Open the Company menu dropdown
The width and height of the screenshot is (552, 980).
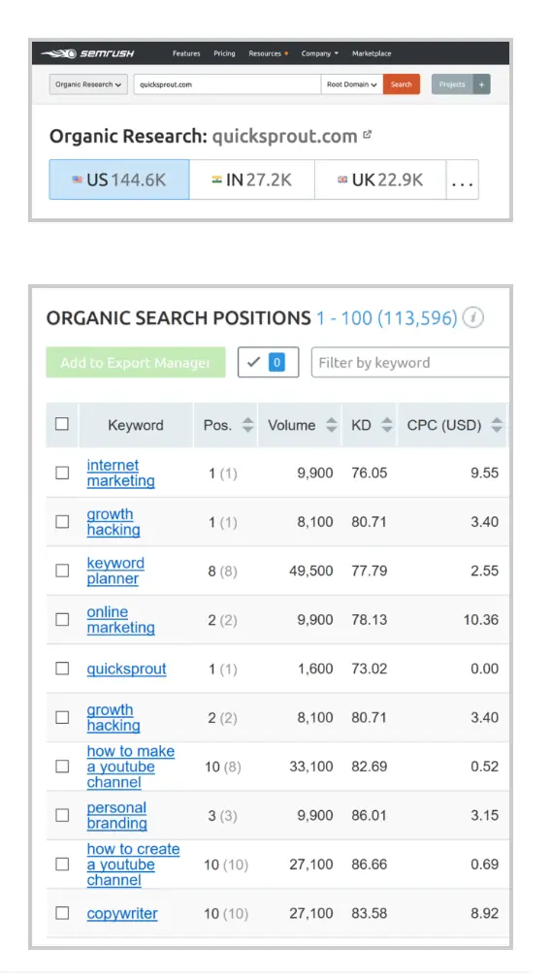pos(319,53)
